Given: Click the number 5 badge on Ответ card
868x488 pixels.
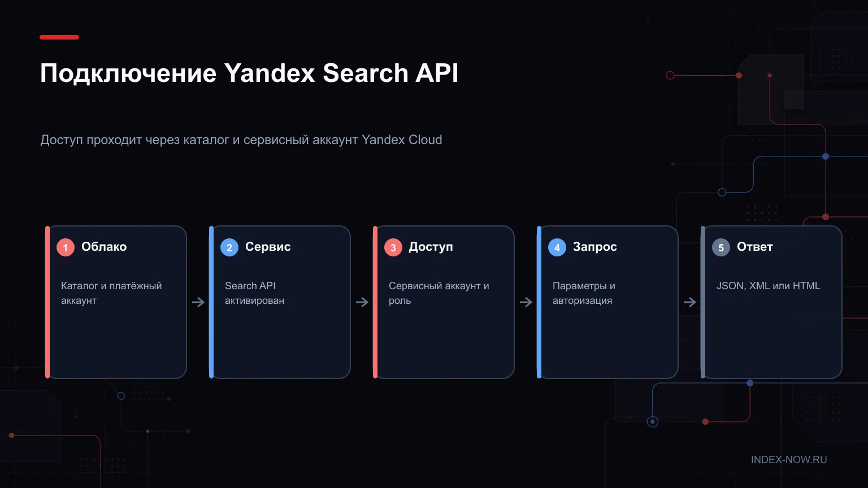Looking at the screenshot, I should (x=721, y=247).
